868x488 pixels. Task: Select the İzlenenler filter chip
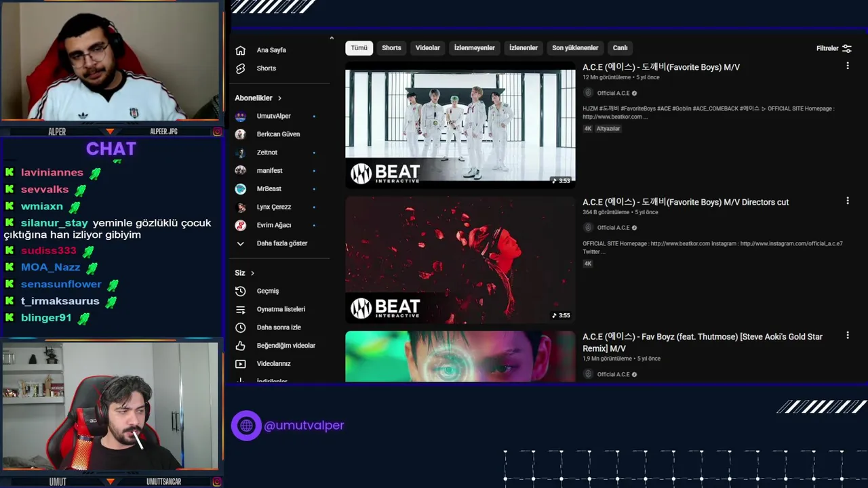pyautogui.click(x=524, y=48)
